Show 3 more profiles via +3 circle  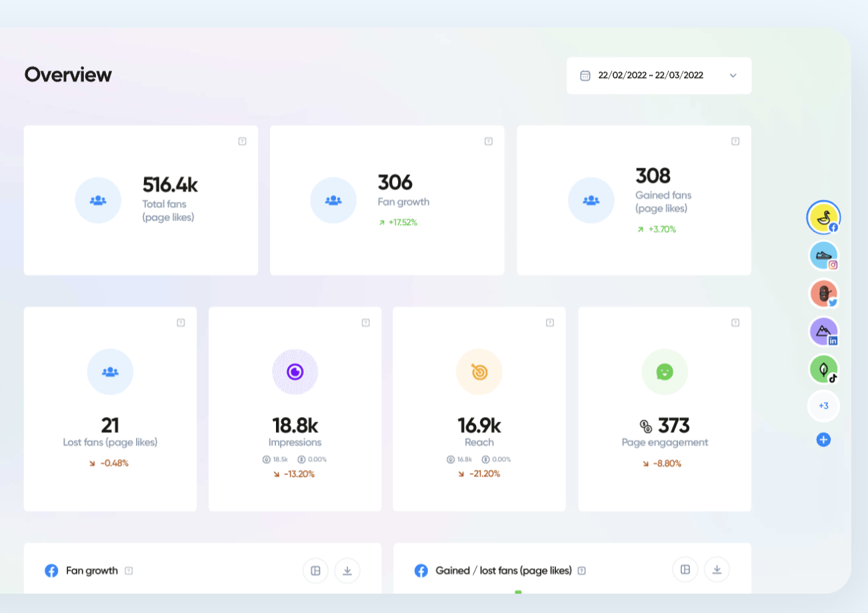pyautogui.click(x=824, y=406)
